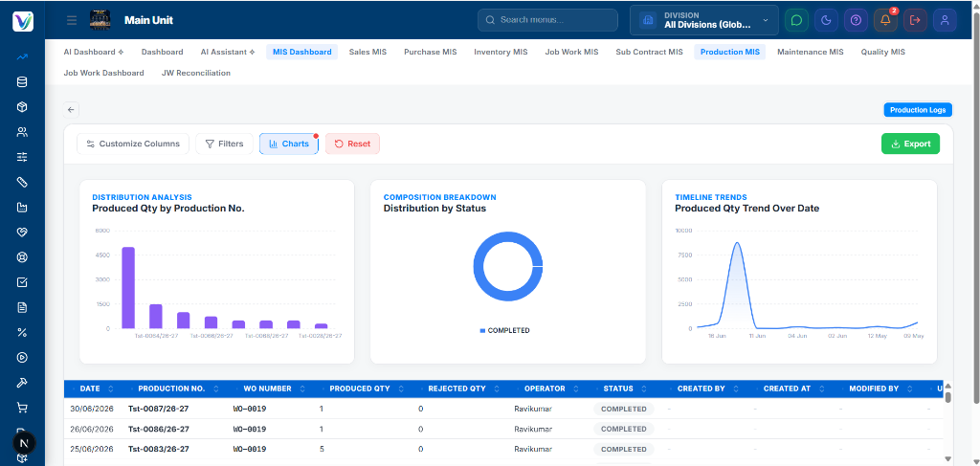This screenshot has height=466, width=980.
Task: Open the Filters button
Action: (x=224, y=144)
